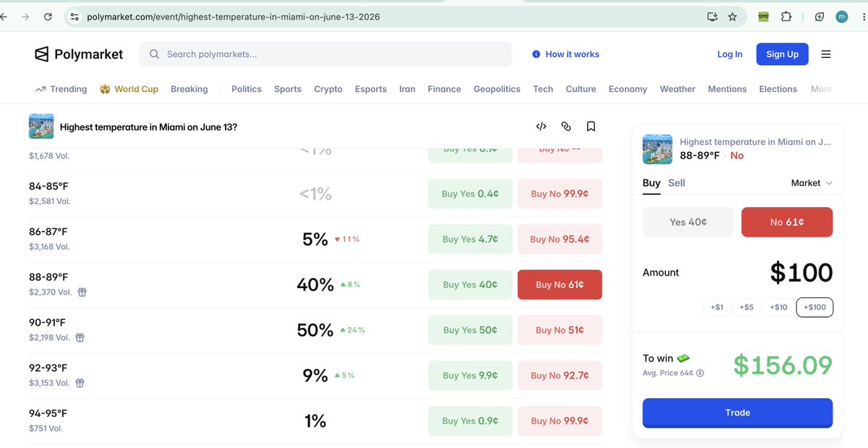Click the gift icon on 90-91°F row
This screenshot has width=868, height=448.
pyautogui.click(x=80, y=338)
